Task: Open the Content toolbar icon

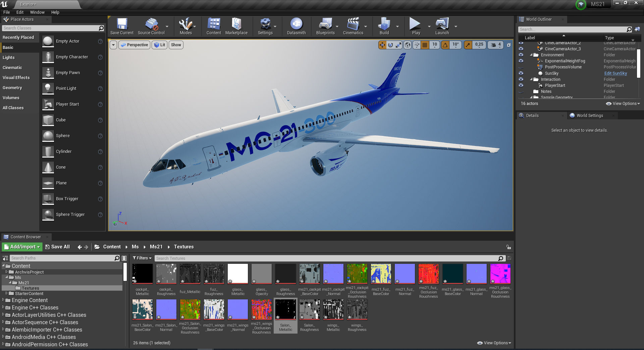Action: [x=214, y=26]
